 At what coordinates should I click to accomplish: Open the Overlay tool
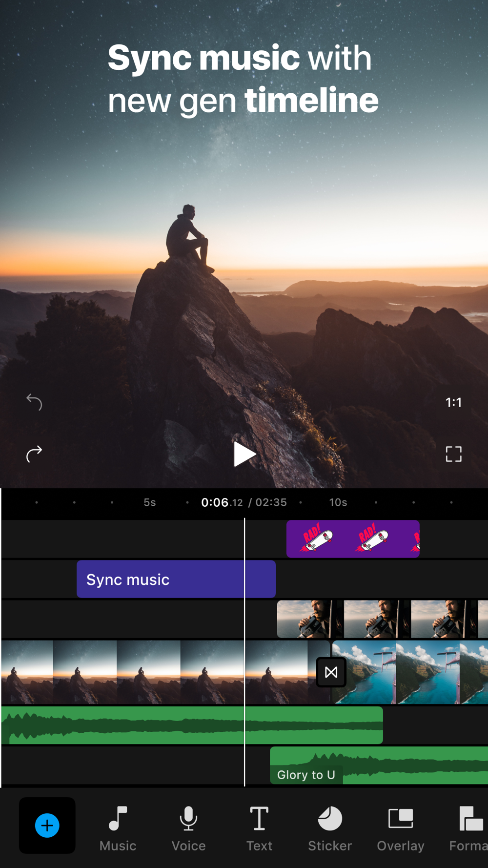401,829
